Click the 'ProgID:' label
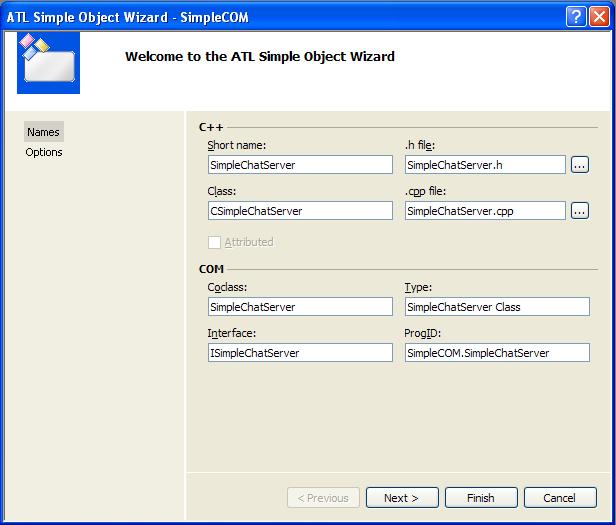Viewport: 616px width, 525px height. pos(423,333)
